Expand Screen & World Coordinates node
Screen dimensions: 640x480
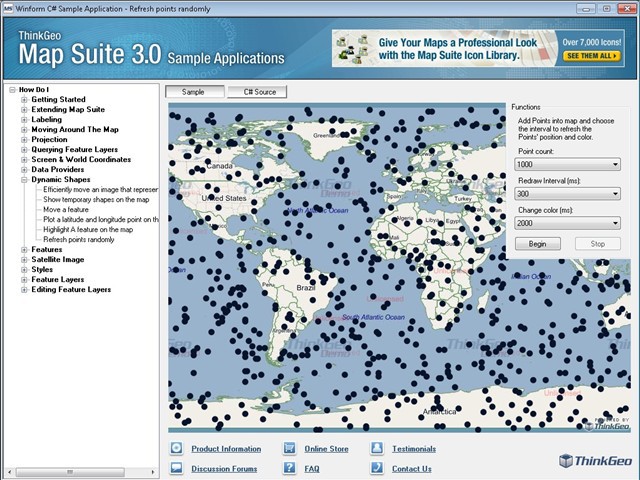[x=24, y=160]
